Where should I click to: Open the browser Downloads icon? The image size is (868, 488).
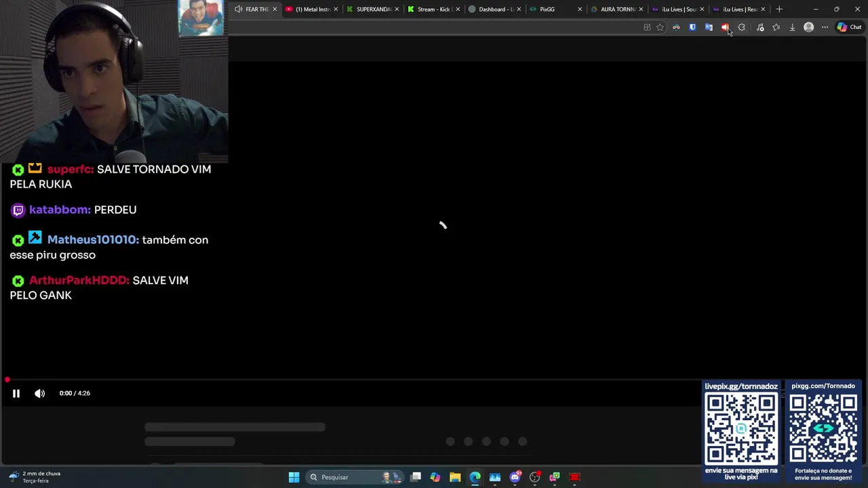792,27
